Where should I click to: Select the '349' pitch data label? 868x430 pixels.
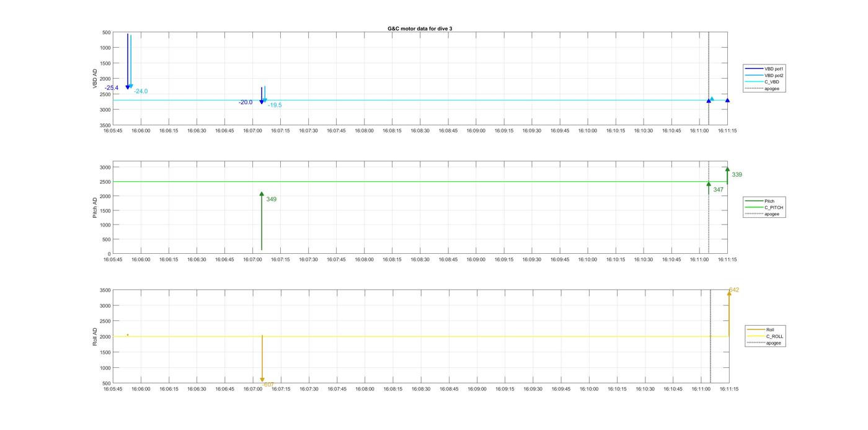[272, 199]
